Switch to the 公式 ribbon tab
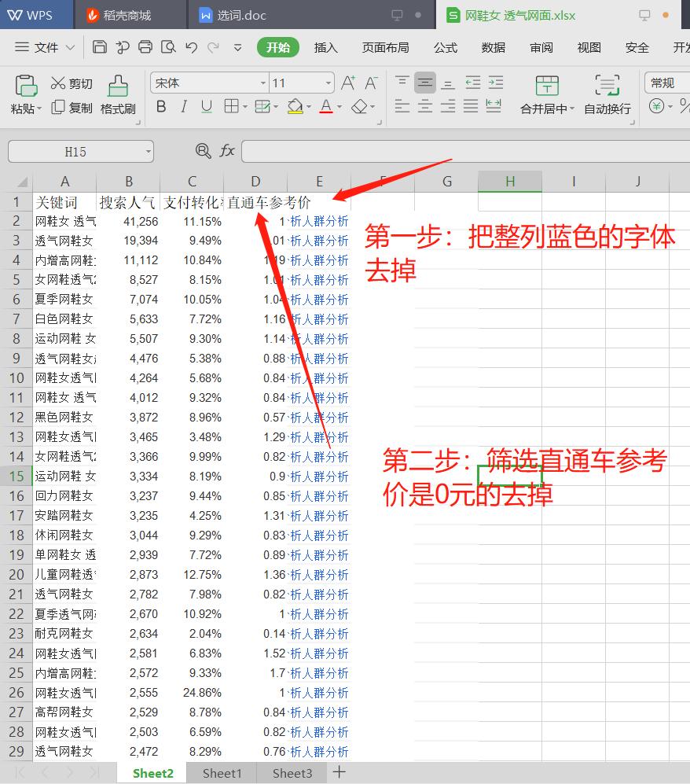The image size is (690, 784). (x=445, y=47)
